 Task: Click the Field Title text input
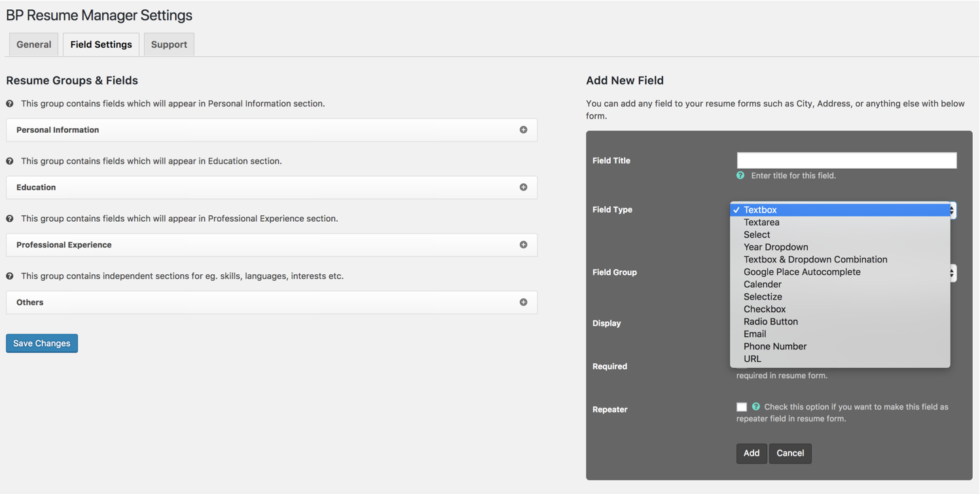(x=846, y=160)
